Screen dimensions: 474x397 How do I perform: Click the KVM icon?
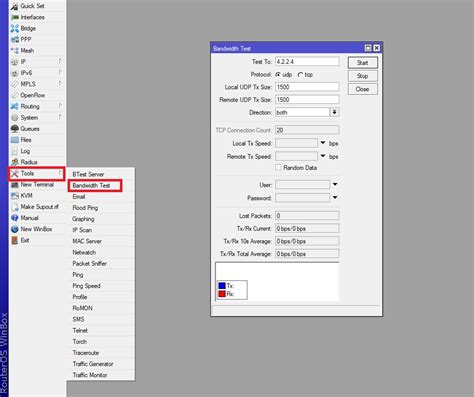coord(15,196)
